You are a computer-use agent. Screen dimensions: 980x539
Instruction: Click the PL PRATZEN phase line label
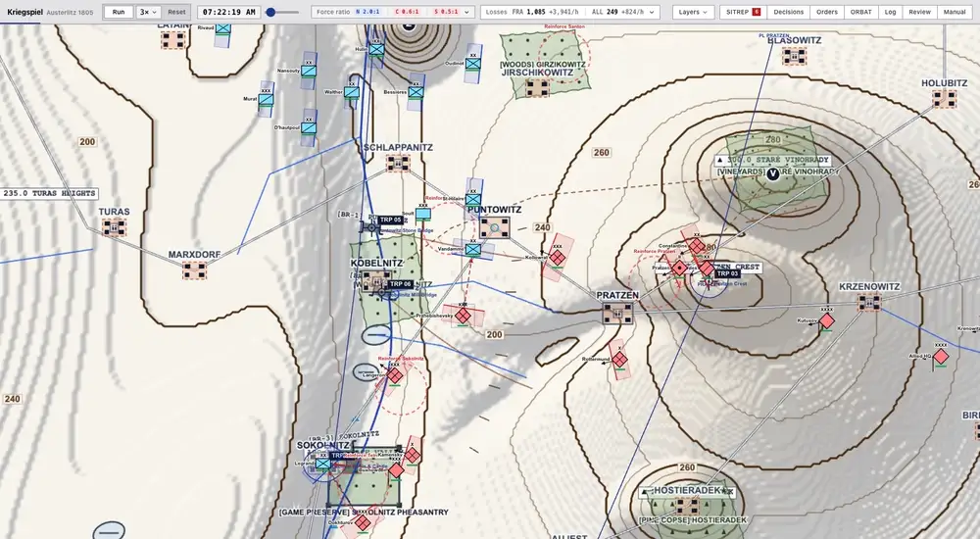774,35
